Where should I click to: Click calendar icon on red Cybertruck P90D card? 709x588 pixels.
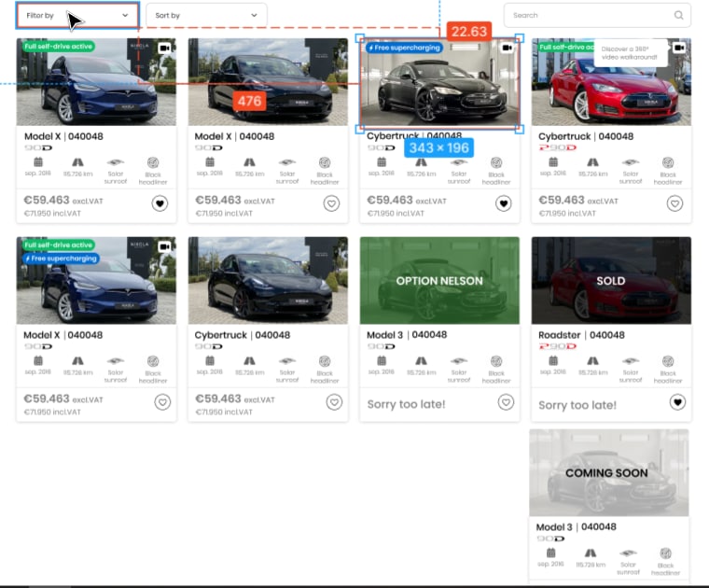point(553,161)
